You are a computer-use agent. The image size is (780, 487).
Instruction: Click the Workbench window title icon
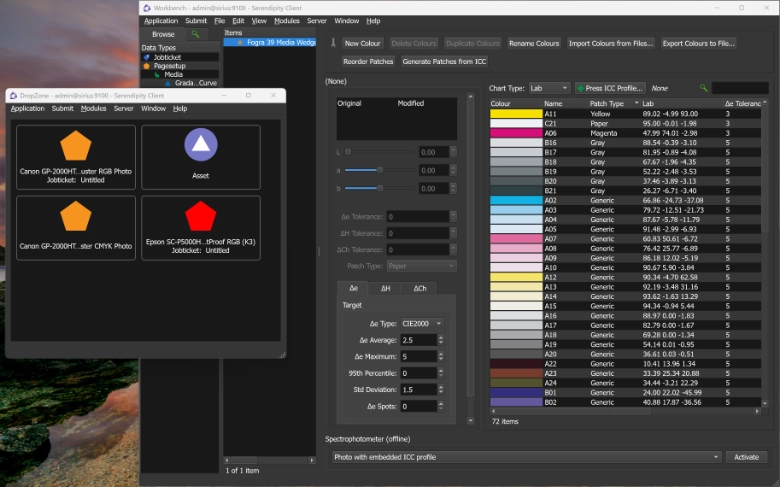tap(147, 8)
